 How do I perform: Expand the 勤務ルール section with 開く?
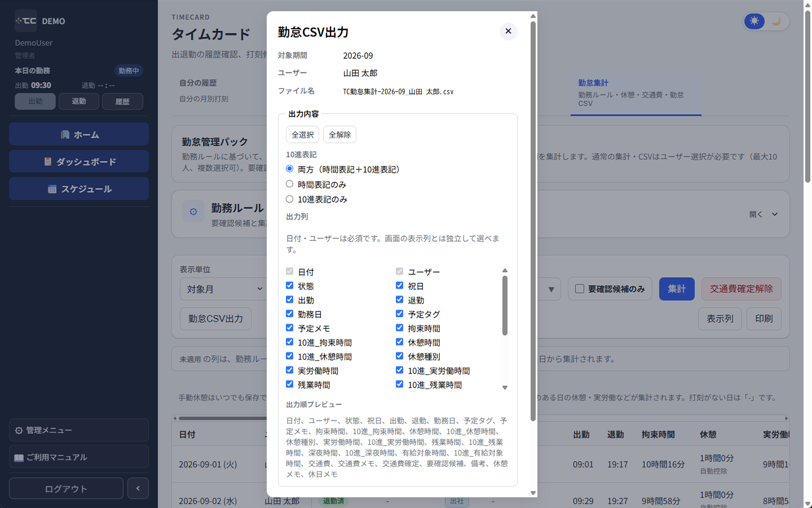click(764, 214)
